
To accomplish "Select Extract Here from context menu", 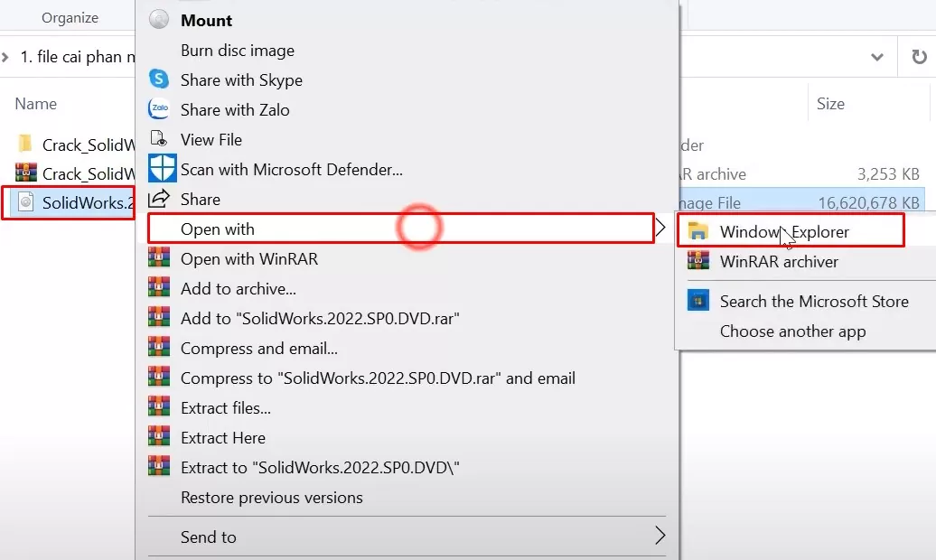I will point(224,437).
